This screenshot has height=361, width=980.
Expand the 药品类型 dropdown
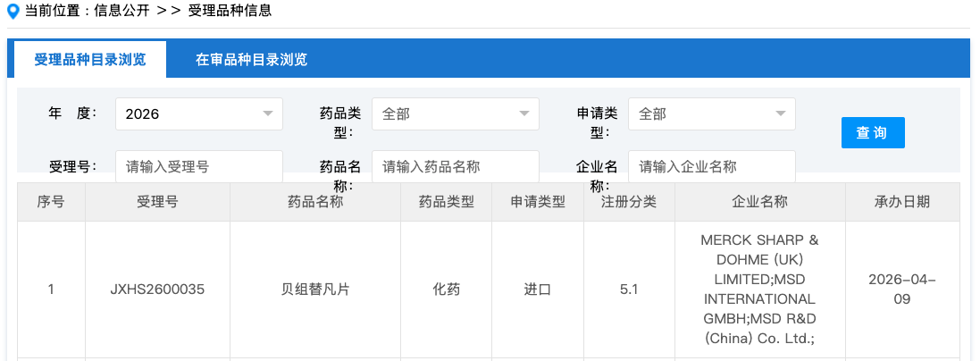[455, 114]
